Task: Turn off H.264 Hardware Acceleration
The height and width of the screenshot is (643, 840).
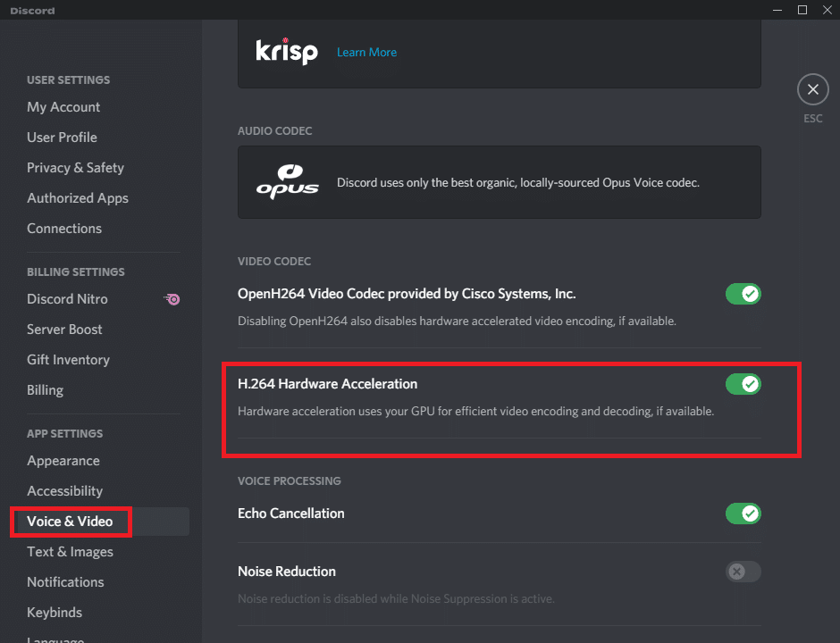Action: click(x=743, y=384)
